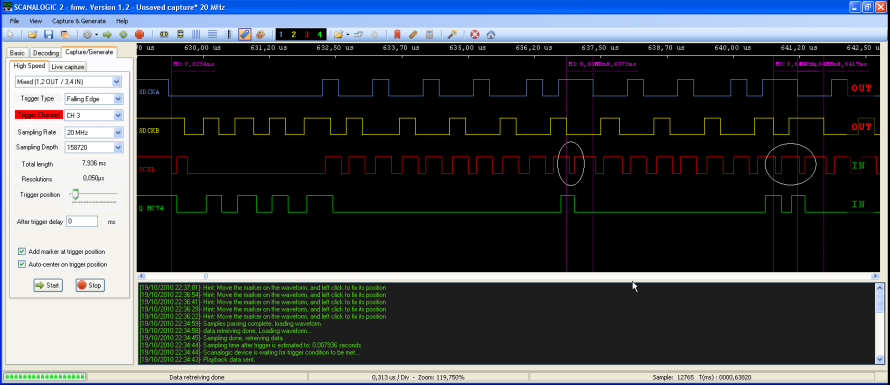890x385 pixels.
Task: Toggle Add marker at trigger position checkbox
Action: (x=22, y=252)
